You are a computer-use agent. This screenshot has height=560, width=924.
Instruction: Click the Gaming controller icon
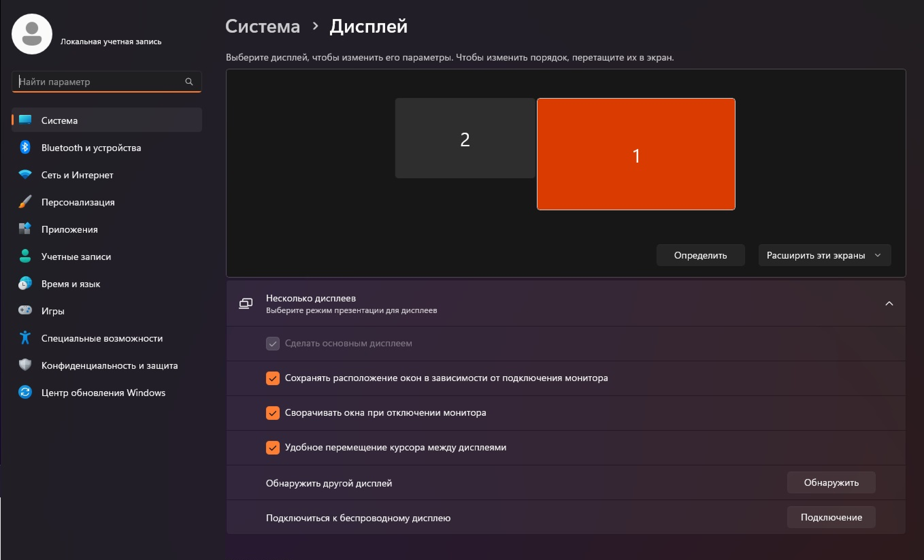25,311
